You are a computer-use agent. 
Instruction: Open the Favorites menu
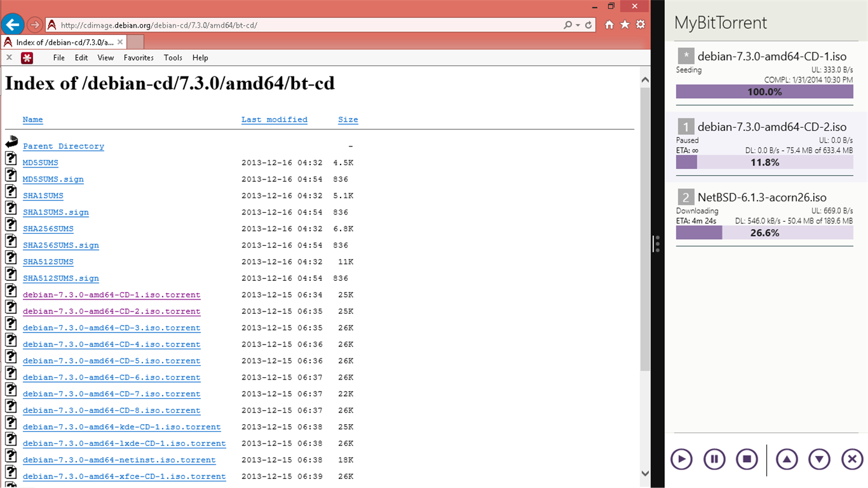(x=139, y=58)
